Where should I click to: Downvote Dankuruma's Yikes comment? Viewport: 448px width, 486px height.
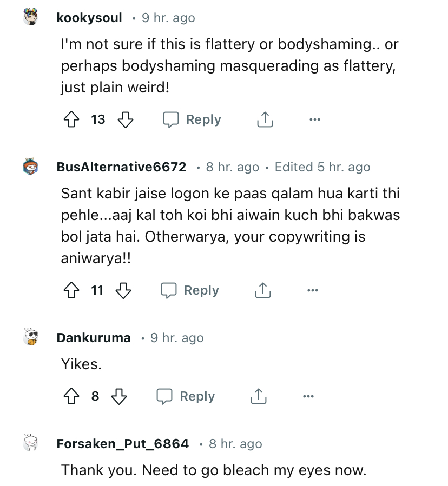point(118,397)
